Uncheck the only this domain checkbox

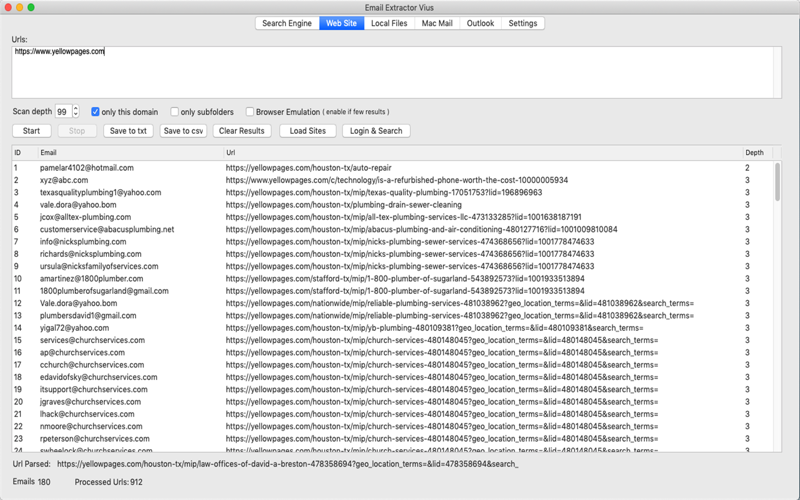coord(95,112)
